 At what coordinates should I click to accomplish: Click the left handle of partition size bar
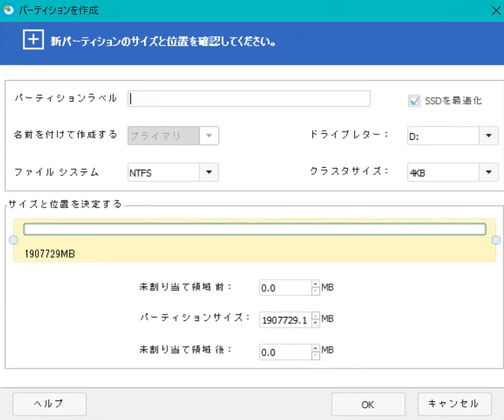click(13, 240)
